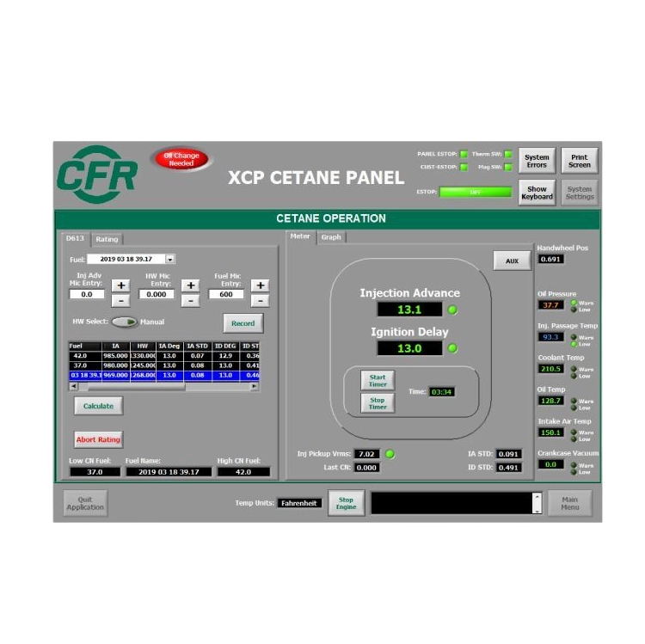The image size is (645, 644).
Task: Switch to the Graph tab
Action: point(331,237)
